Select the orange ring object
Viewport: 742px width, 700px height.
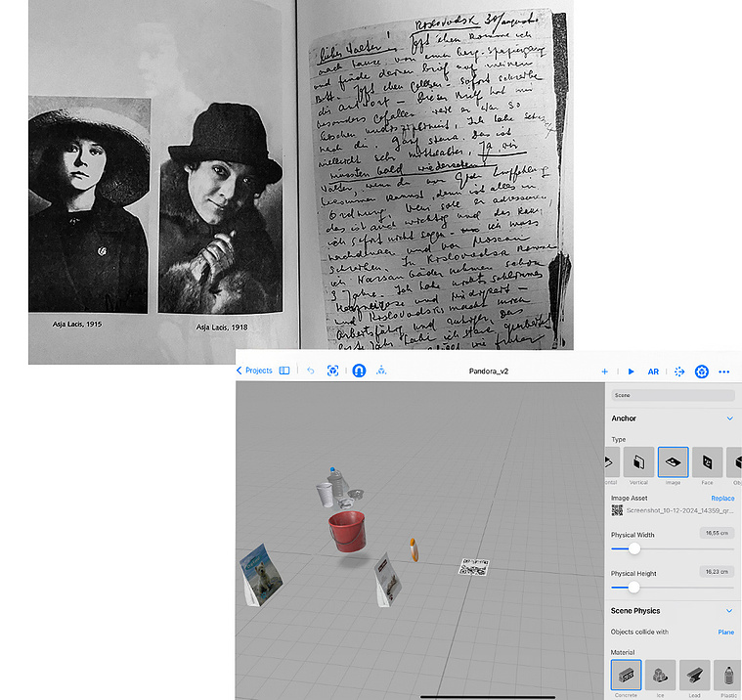point(415,549)
